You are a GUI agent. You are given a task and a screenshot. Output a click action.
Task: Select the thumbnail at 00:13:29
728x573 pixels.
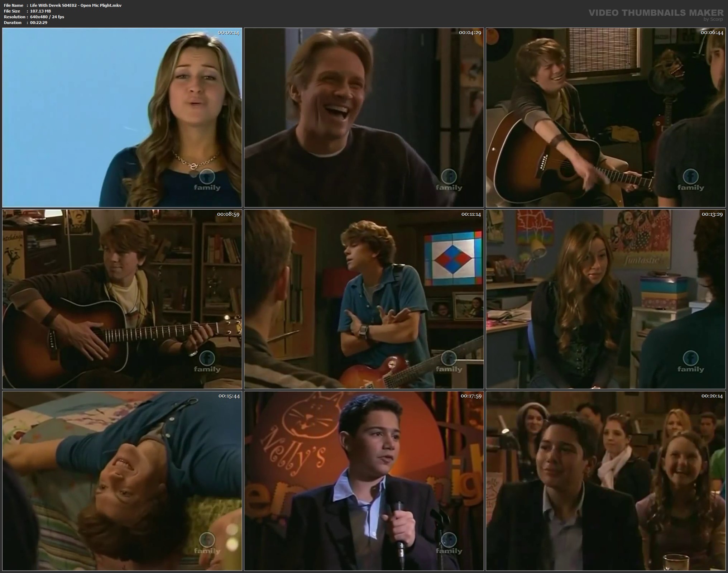tap(606, 299)
